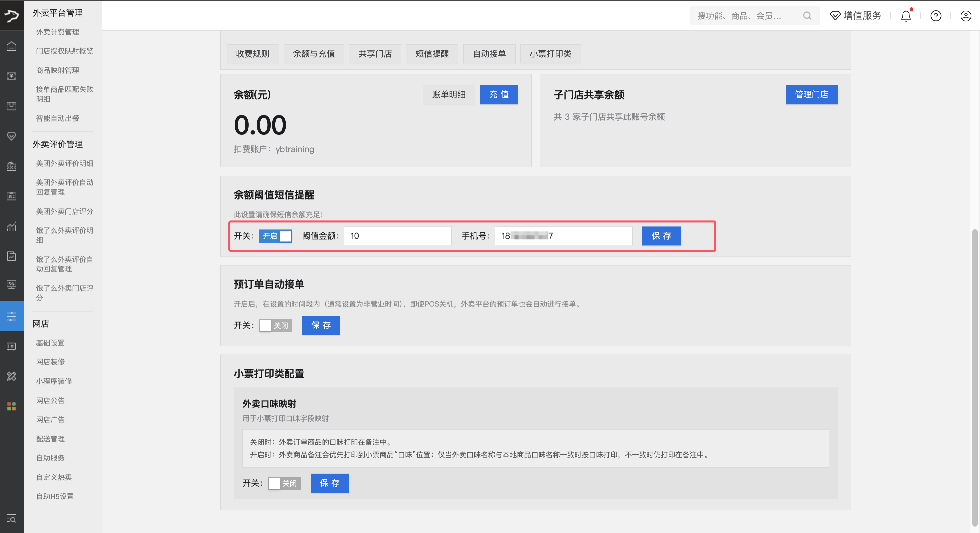Open the yen cashier icon in sidebar
980x533 pixels.
[11, 76]
